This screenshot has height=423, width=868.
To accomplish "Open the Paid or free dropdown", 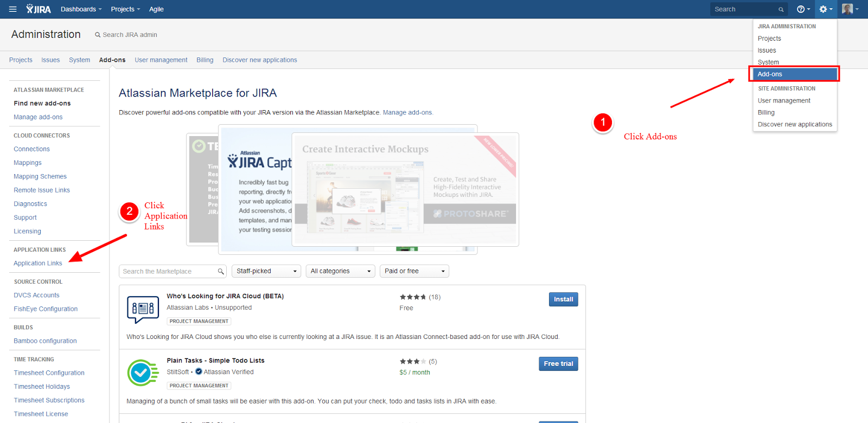I will [x=414, y=271].
